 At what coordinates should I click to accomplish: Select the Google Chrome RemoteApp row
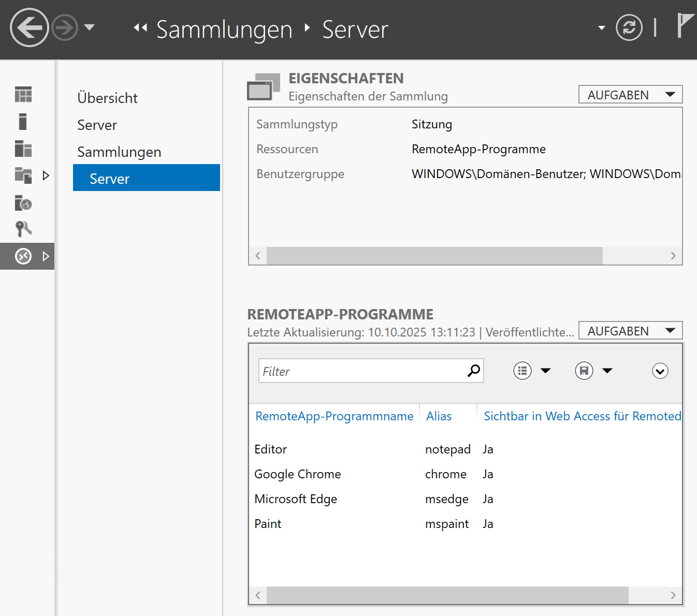(x=298, y=474)
